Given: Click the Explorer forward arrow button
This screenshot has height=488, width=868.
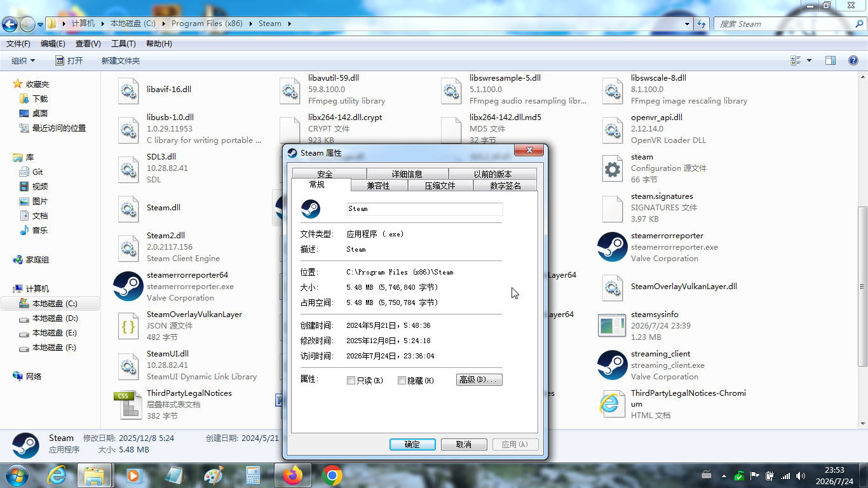Looking at the screenshot, I should point(27,24).
